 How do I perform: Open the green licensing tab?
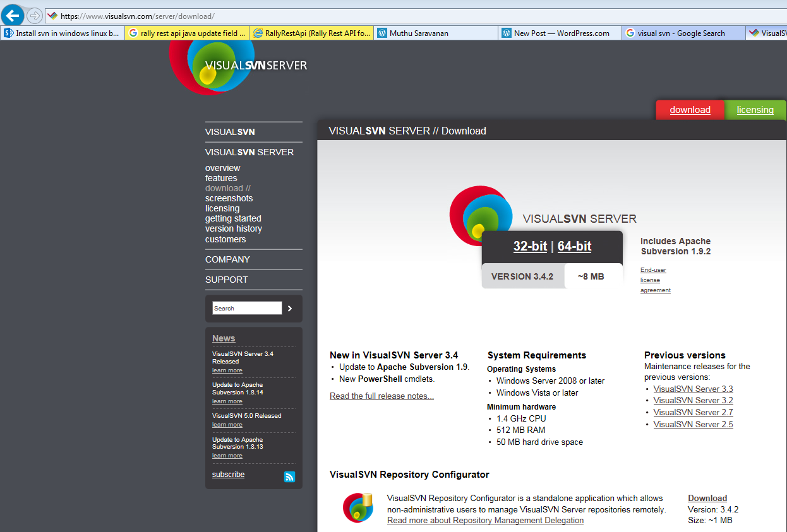pyautogui.click(x=755, y=110)
